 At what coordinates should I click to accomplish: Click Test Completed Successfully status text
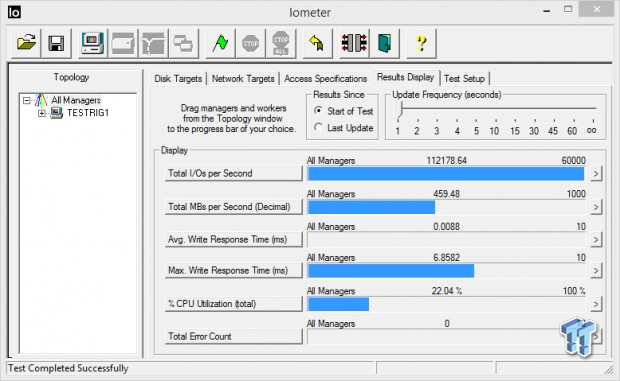click(x=68, y=368)
